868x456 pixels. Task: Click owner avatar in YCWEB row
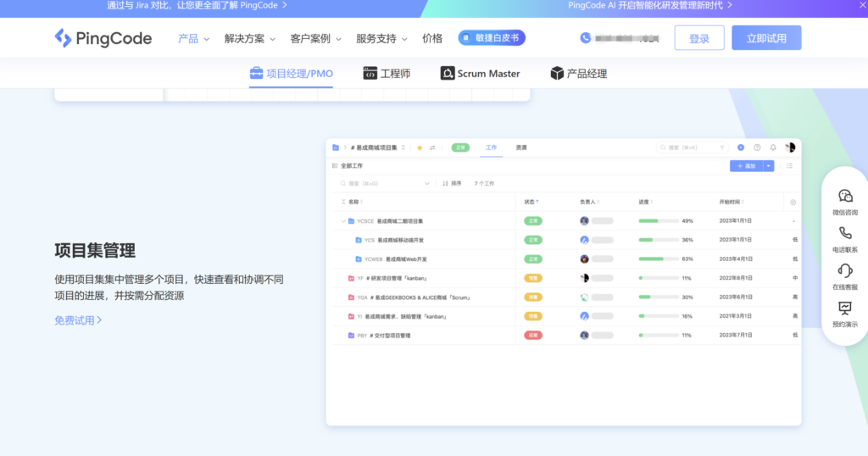pos(584,259)
